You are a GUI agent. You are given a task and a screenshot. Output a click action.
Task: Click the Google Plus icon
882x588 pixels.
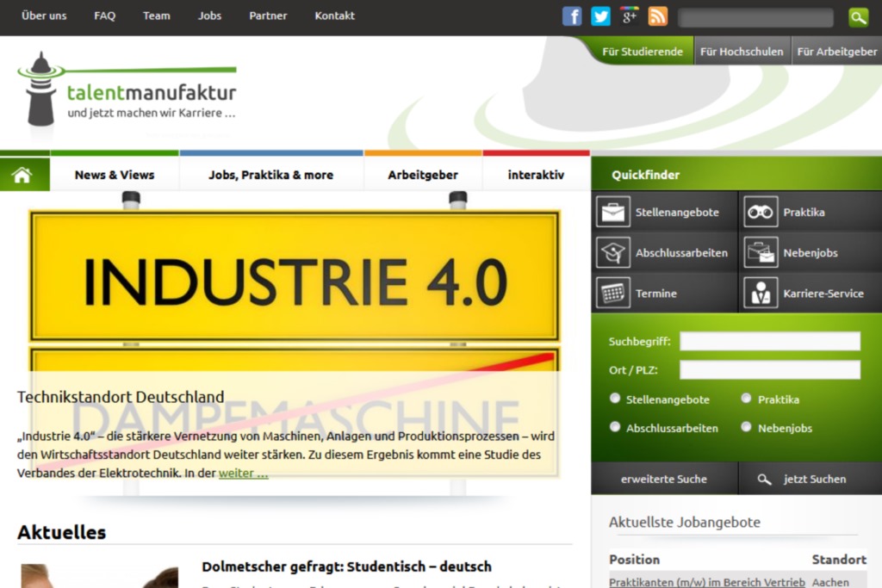coord(629,16)
